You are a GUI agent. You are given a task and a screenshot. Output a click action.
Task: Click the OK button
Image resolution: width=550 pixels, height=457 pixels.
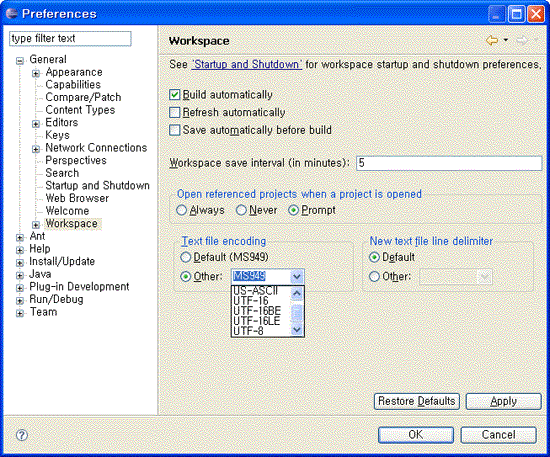[416, 435]
